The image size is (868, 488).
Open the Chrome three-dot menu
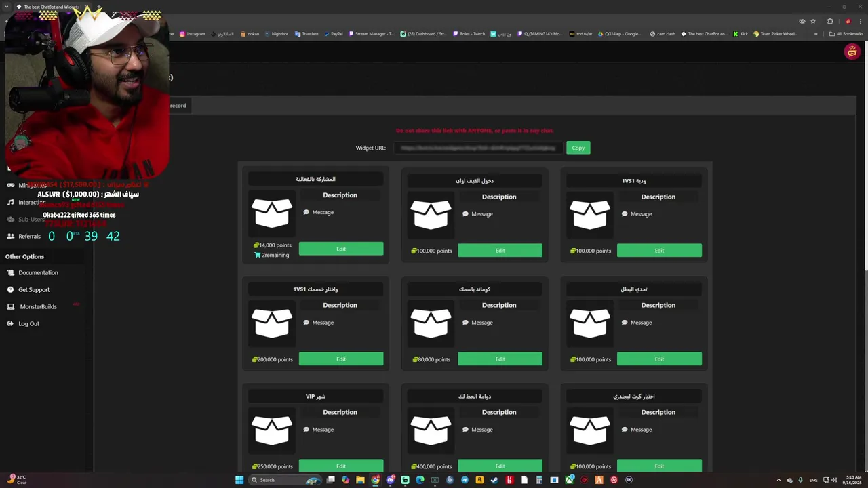pyautogui.click(x=861, y=21)
